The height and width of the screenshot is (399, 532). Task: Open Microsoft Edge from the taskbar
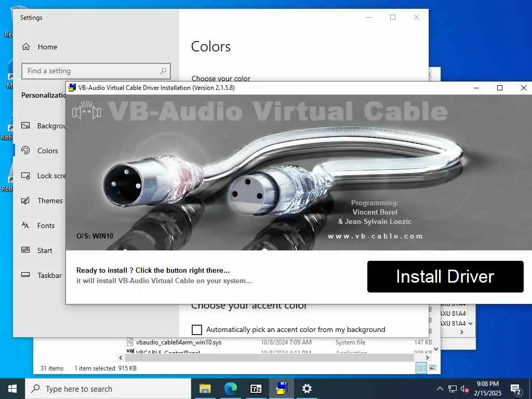(x=231, y=389)
